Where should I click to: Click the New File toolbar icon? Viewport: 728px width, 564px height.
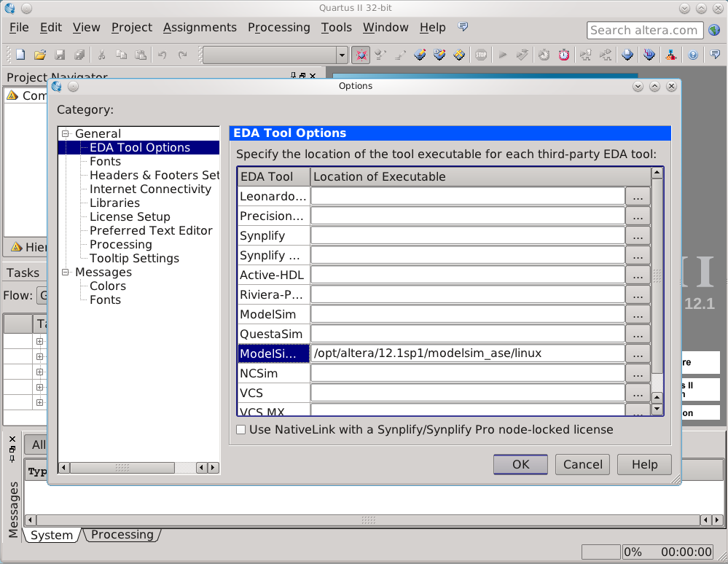(x=20, y=55)
